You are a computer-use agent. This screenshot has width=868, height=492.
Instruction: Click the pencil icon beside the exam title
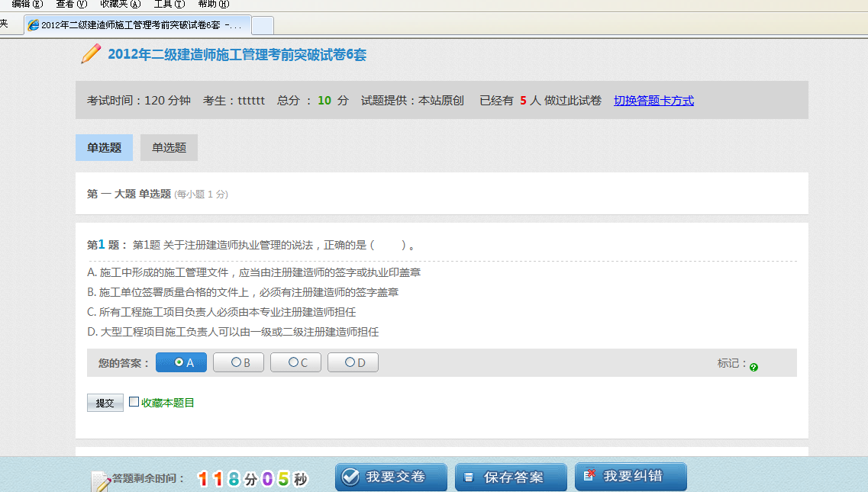coord(90,55)
